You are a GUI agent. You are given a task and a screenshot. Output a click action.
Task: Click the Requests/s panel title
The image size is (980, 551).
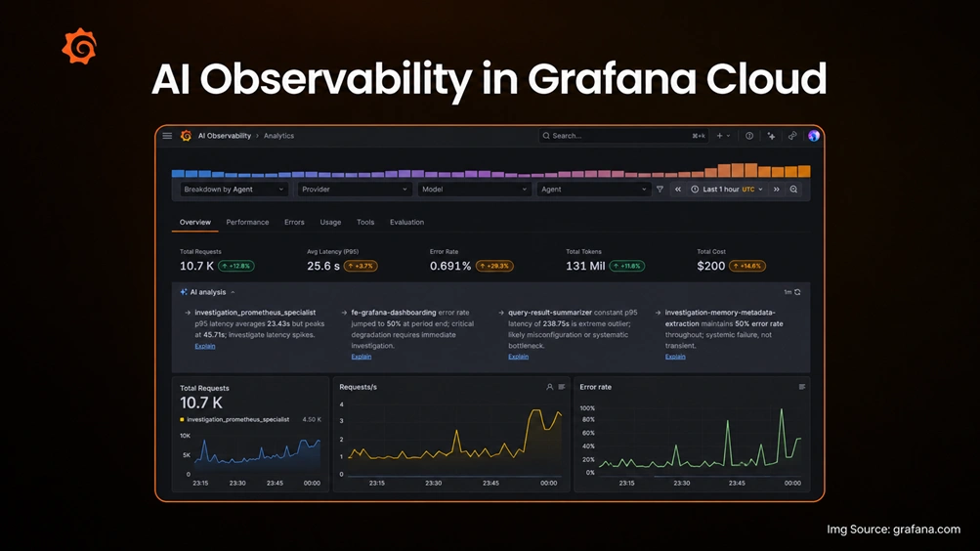pos(359,387)
